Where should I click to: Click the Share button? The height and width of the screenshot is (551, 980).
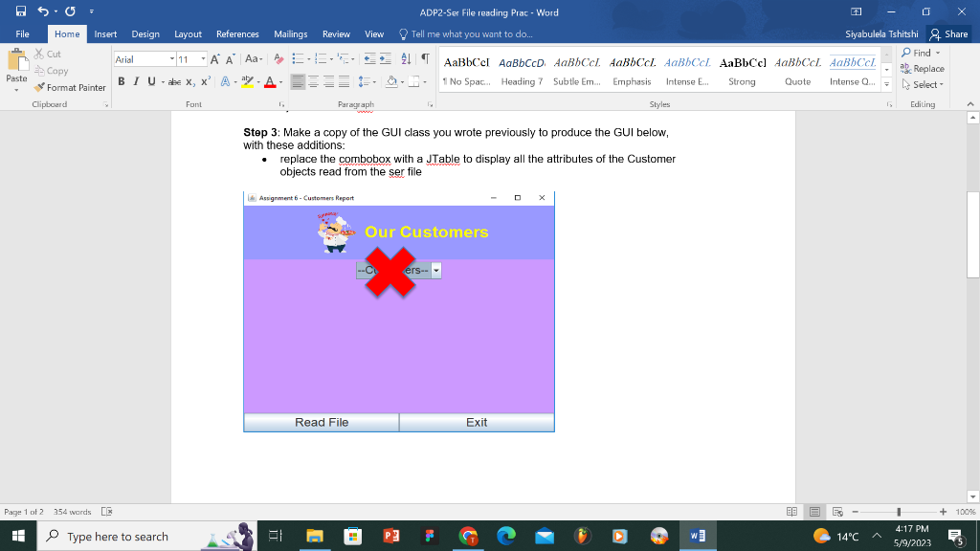(949, 34)
